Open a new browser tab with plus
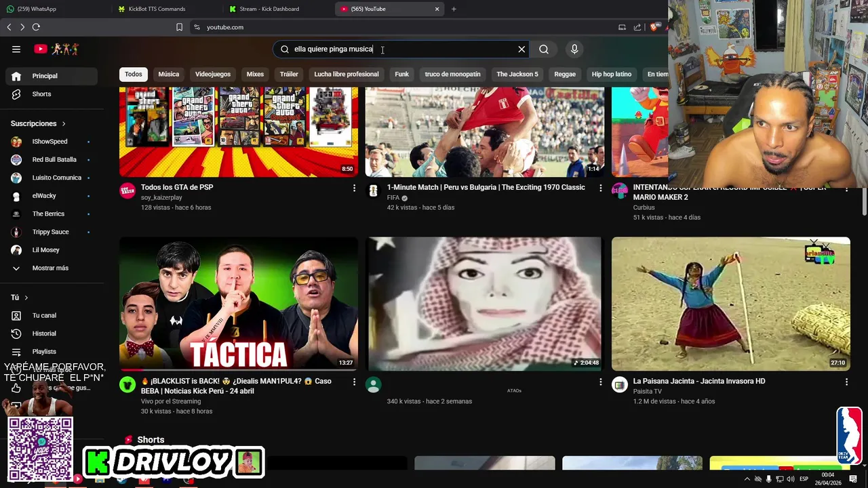This screenshot has height=488, width=868. (454, 9)
